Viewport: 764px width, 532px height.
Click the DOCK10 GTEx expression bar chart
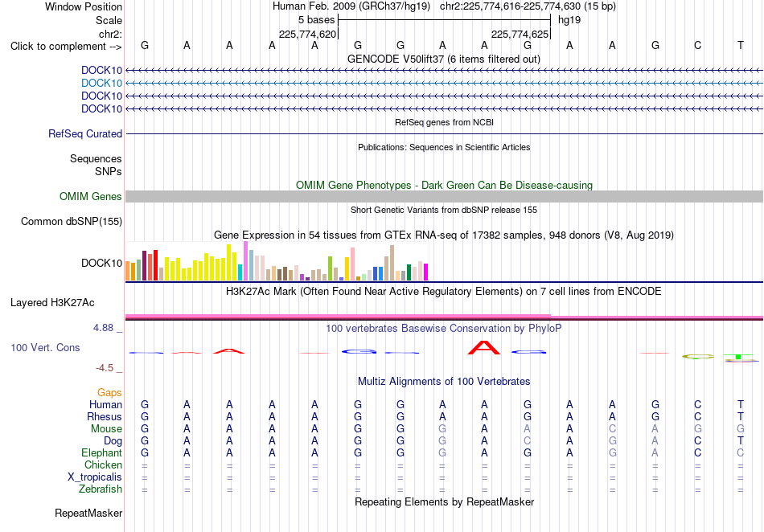coord(277,261)
